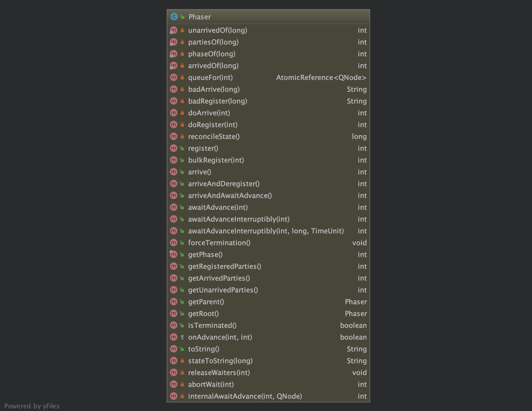The image size is (532, 411).
Task: Click the pink m icon beside arrive()
Action: pyautogui.click(x=174, y=172)
